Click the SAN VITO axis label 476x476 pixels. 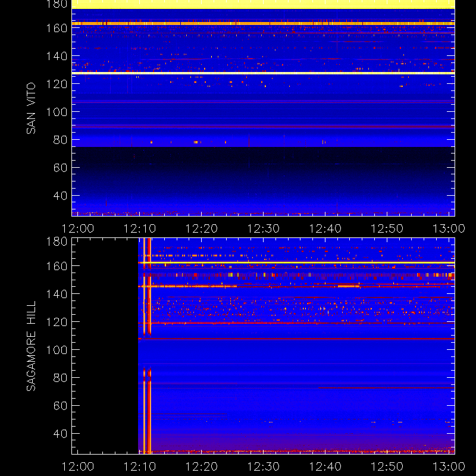[x=31, y=108]
